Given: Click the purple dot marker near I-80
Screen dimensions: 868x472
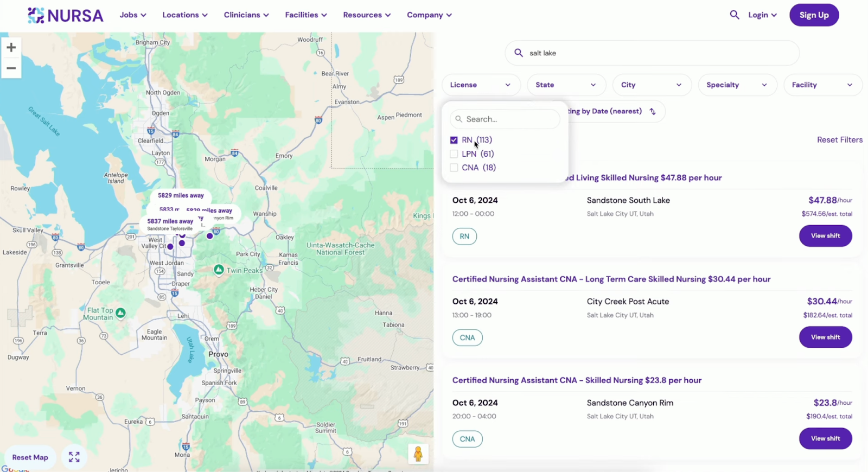Looking at the screenshot, I should (x=210, y=236).
